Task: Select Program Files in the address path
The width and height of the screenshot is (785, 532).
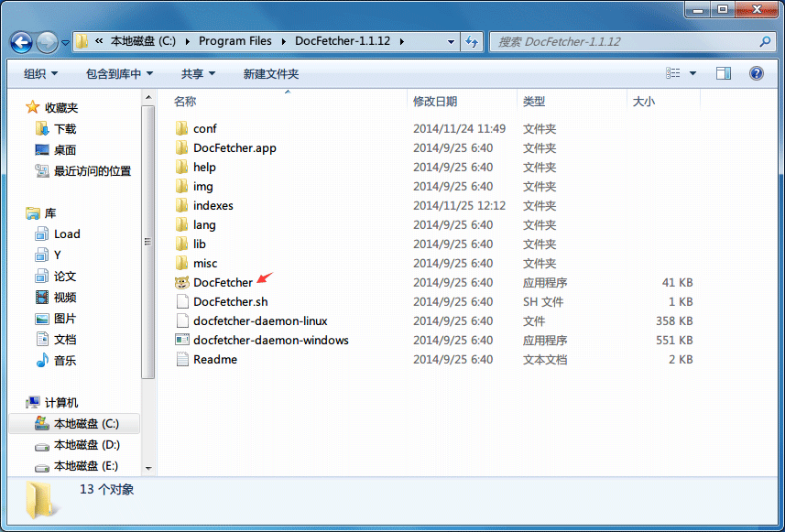Action: 234,41
